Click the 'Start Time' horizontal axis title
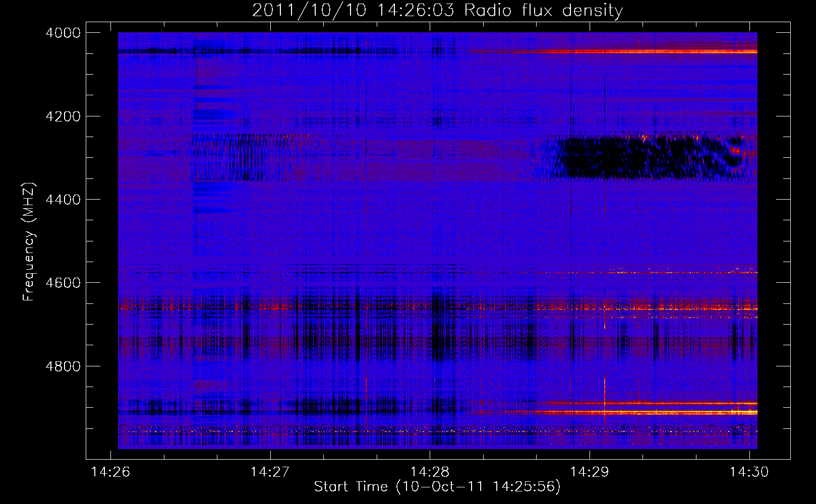Image resolution: width=816 pixels, height=504 pixels. click(x=351, y=486)
